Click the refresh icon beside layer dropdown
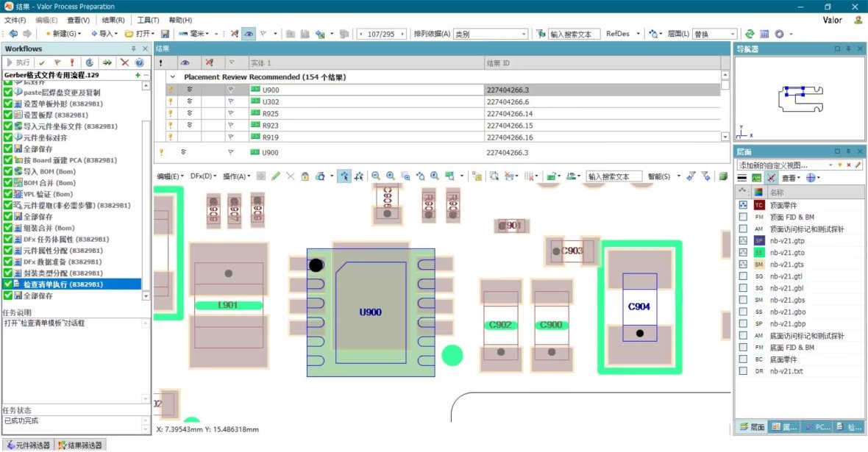Image resolution: width=868 pixels, height=452 pixels. click(750, 34)
